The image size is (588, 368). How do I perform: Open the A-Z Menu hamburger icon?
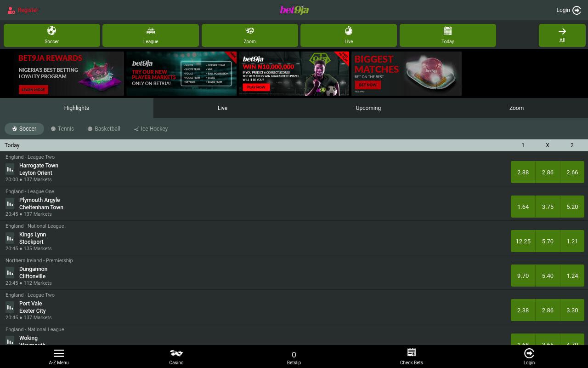59,353
